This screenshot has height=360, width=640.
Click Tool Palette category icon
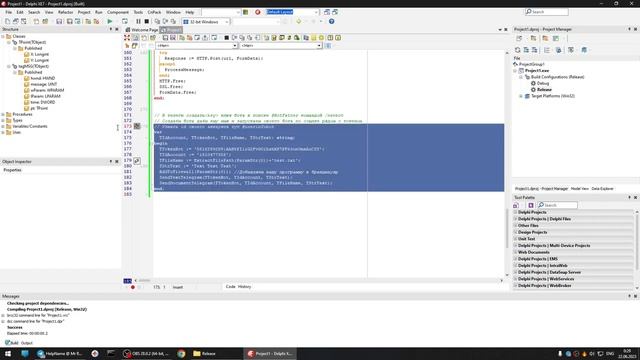click(516, 205)
